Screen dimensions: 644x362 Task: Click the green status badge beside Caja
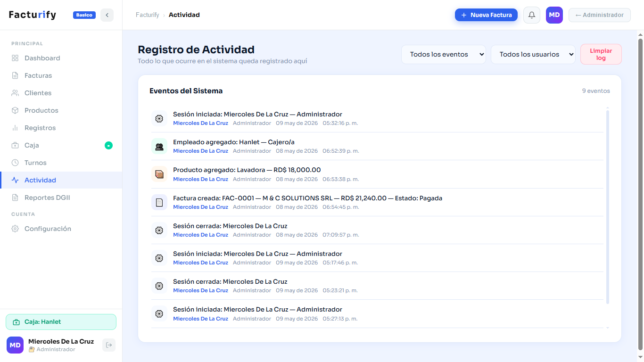click(x=108, y=146)
